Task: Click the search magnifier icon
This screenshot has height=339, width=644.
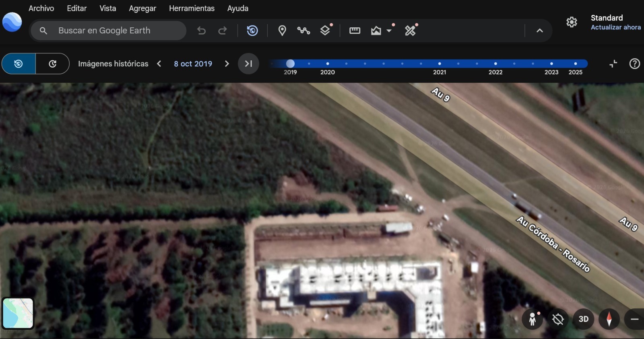Action: tap(43, 31)
